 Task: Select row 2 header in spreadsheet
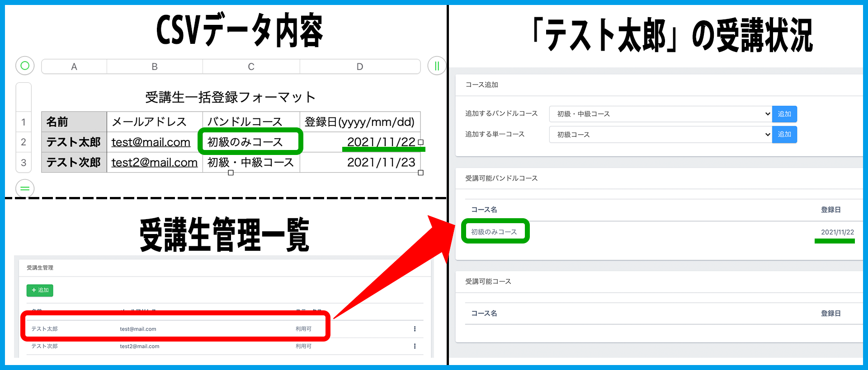coord(24,142)
